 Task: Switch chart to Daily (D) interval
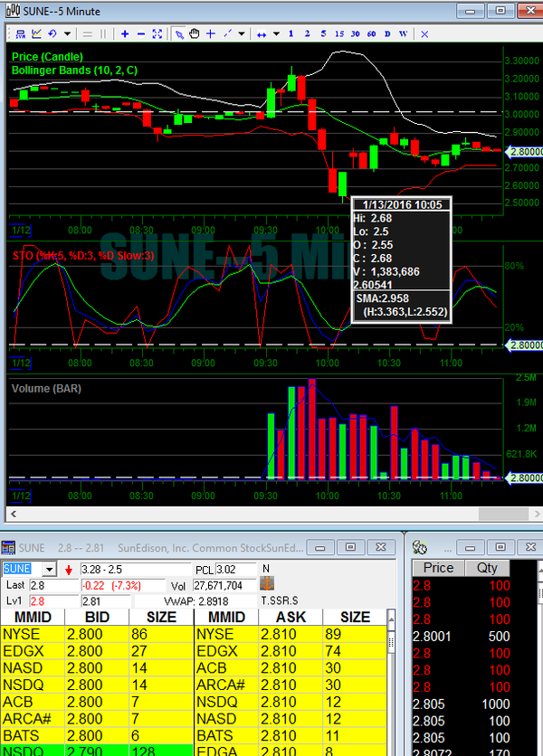[388, 33]
